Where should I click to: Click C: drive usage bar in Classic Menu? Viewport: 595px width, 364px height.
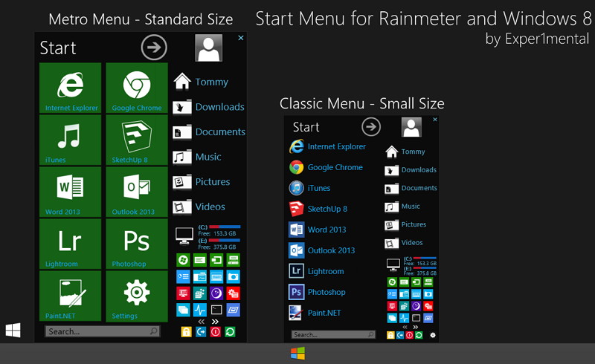tap(425, 259)
